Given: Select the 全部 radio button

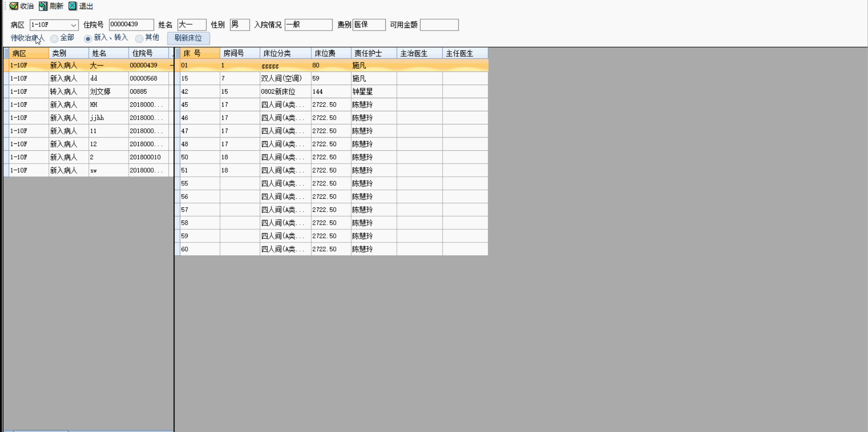Looking at the screenshot, I should tap(54, 38).
